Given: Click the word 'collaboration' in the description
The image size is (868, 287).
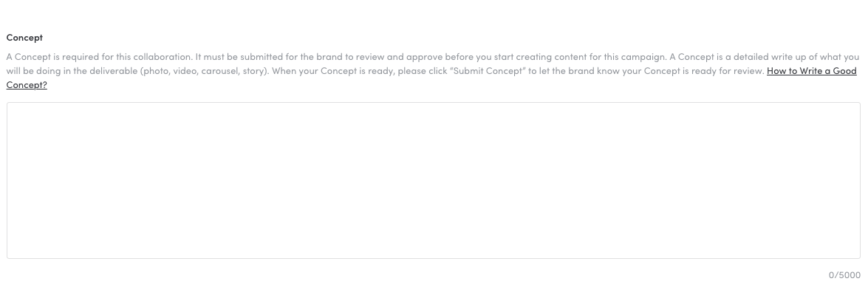Looking at the screenshot, I should click(163, 56).
